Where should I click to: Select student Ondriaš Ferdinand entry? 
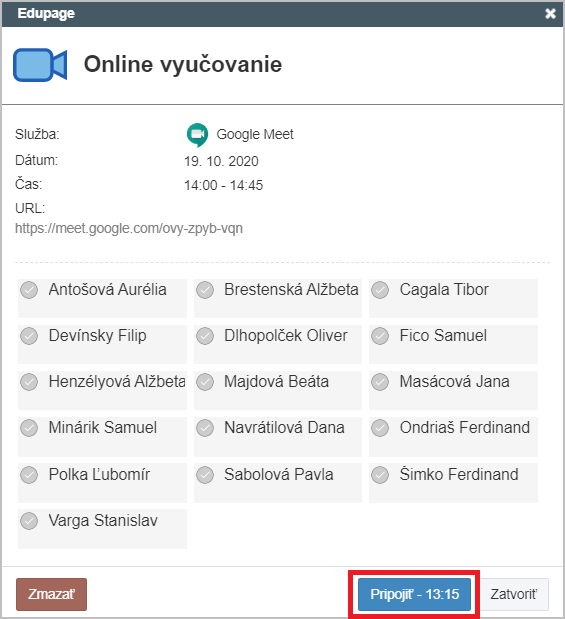tap(453, 437)
